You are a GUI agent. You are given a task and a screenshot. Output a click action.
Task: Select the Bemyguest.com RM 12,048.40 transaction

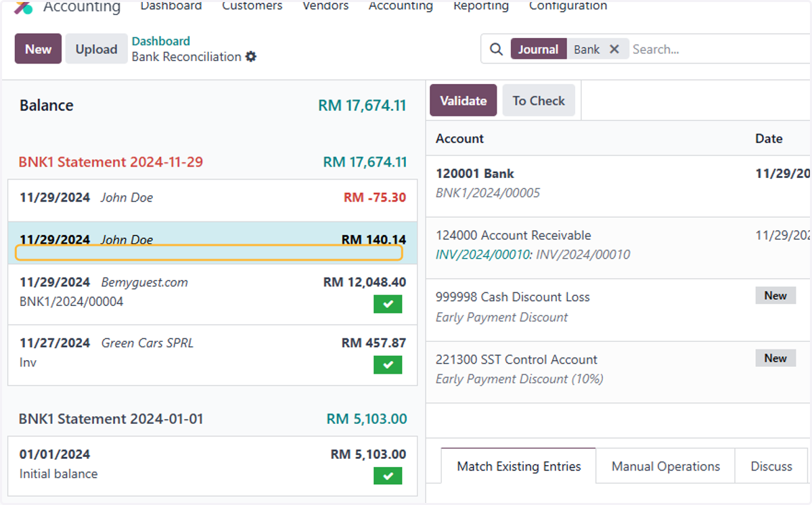[212, 294]
